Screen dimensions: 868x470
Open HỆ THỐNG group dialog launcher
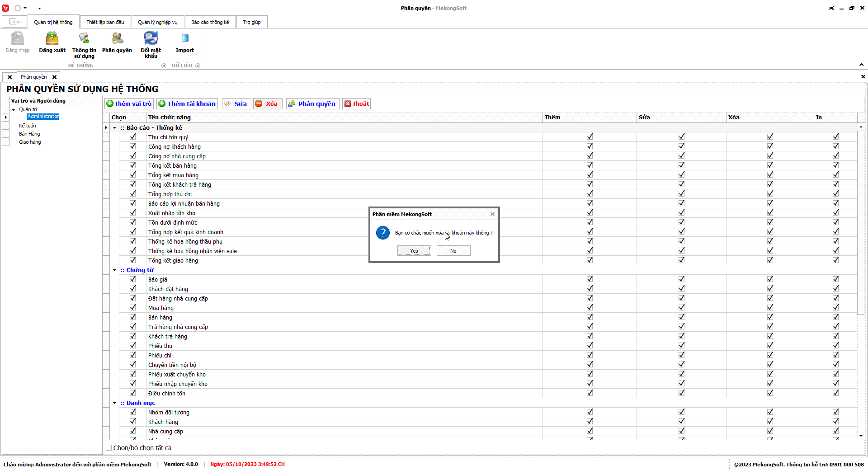tap(164, 66)
